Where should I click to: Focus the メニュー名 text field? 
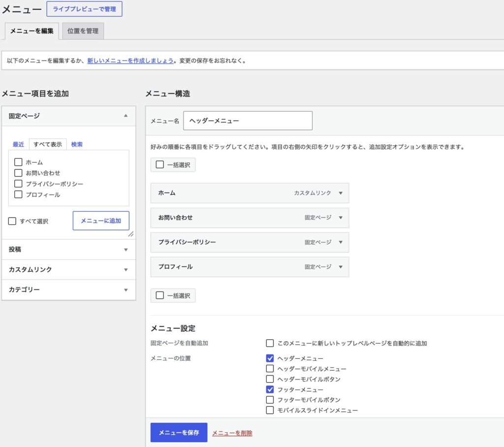point(248,121)
